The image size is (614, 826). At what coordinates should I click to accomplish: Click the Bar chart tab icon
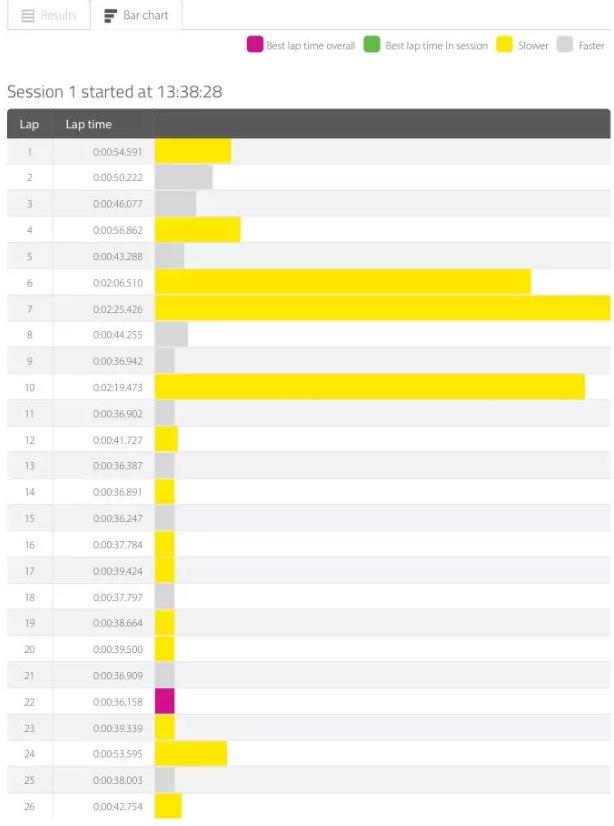coord(110,16)
